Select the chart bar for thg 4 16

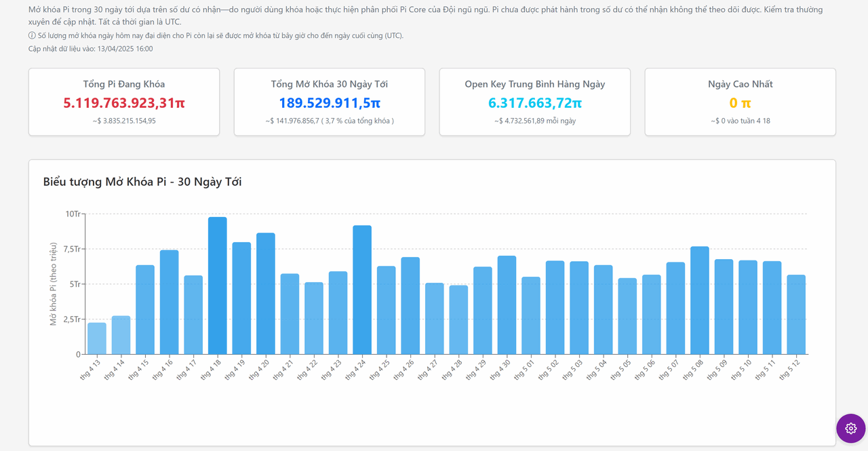coord(169,302)
